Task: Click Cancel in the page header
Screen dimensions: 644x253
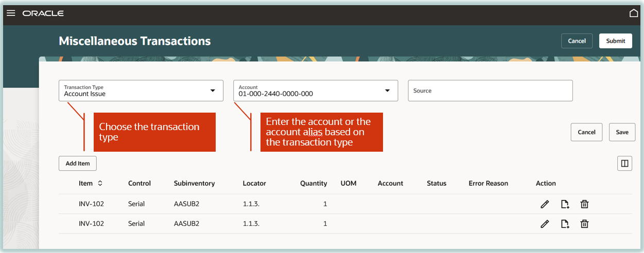Action: click(x=577, y=41)
